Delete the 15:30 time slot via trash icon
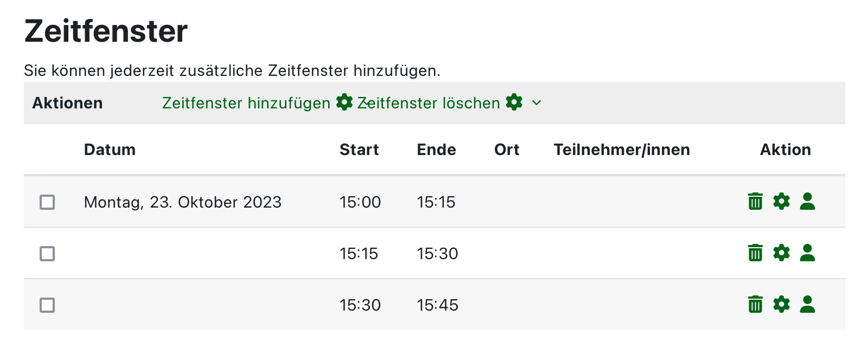 coord(755,305)
